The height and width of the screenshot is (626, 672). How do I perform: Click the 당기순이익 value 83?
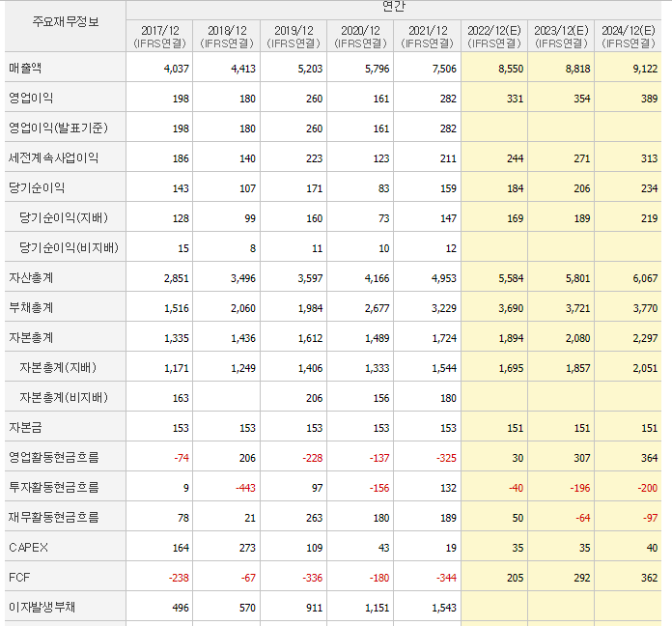click(x=383, y=188)
